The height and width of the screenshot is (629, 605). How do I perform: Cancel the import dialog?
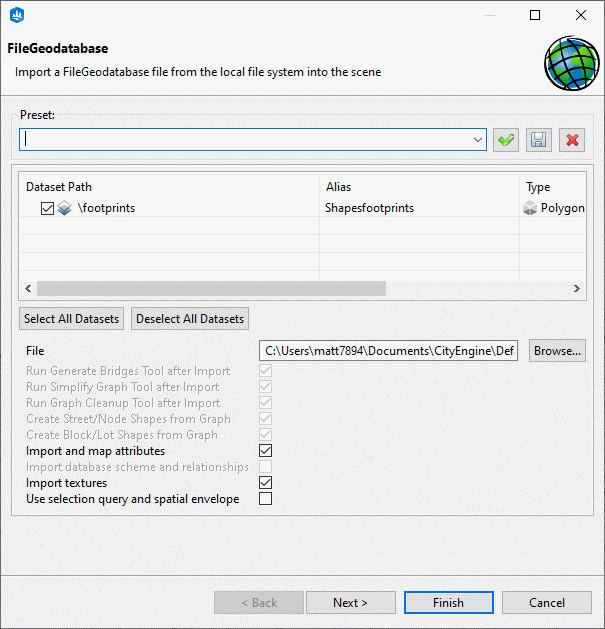[x=547, y=603]
